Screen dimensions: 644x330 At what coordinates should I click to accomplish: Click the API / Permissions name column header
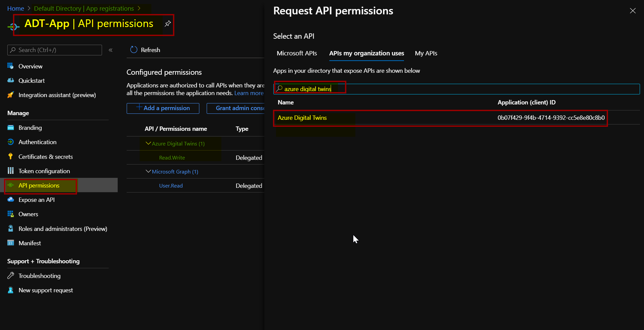(176, 129)
